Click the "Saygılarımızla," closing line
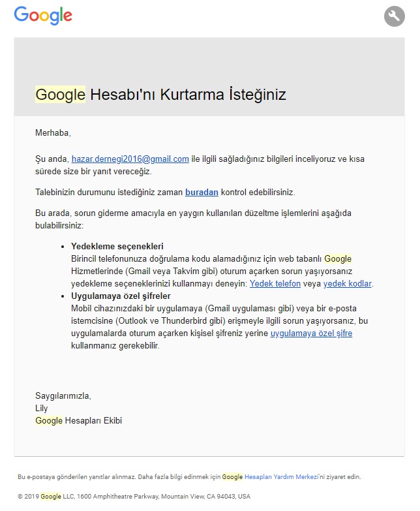Viewport: 420px width, 511px height. pos(63,395)
